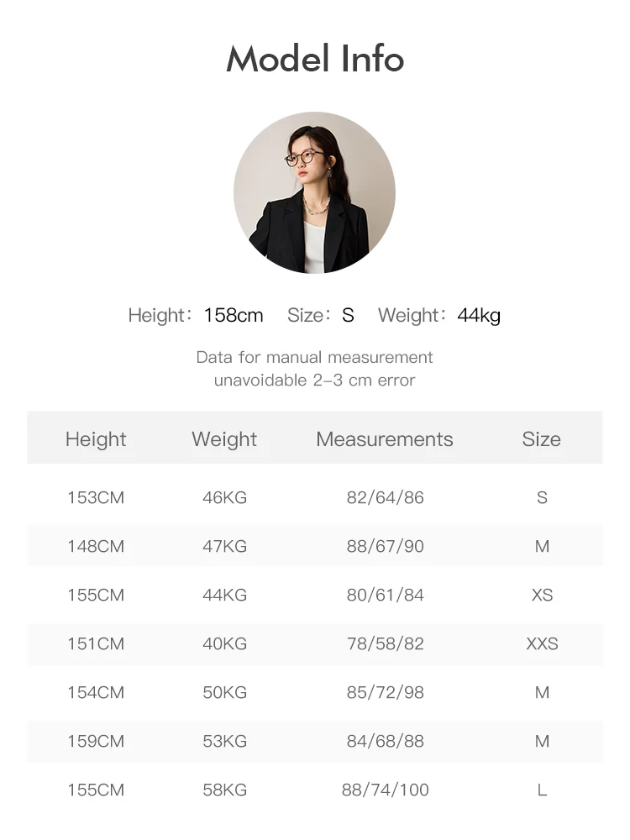Screen dimensions: 630x840
Task: Click the Measurements column header
Action: [x=385, y=438]
